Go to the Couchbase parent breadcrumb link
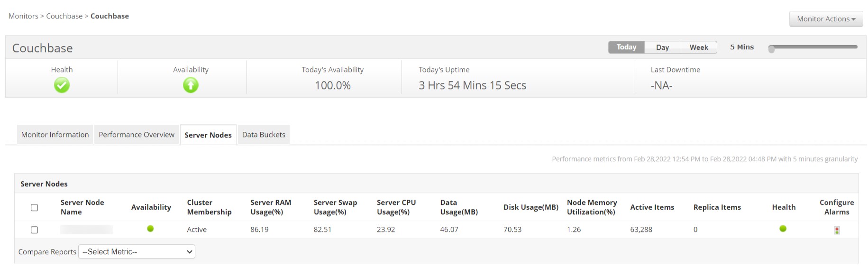The width and height of the screenshot is (868, 268). pyautogui.click(x=64, y=16)
